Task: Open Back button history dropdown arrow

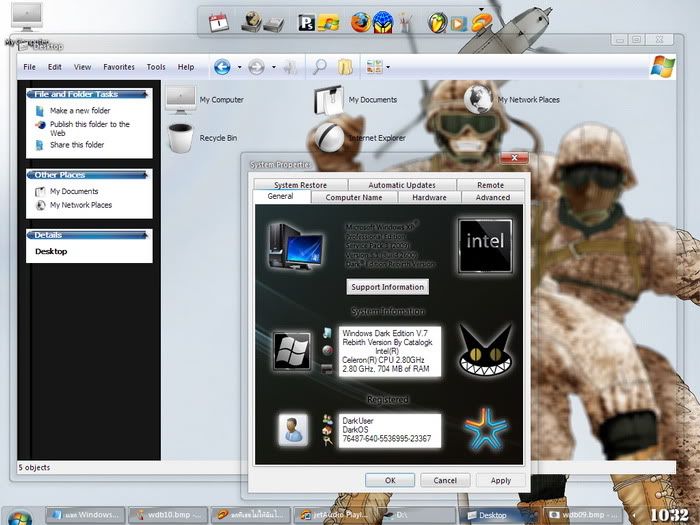Action: tap(239, 67)
